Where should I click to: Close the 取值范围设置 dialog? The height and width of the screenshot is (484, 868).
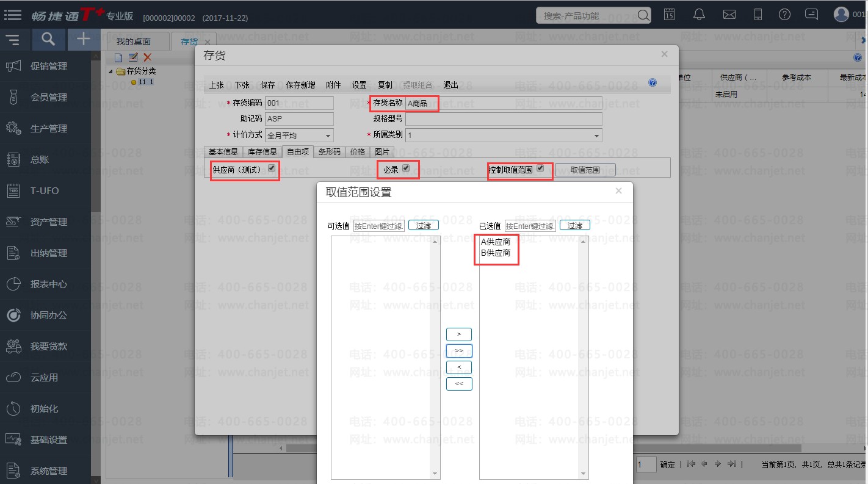[x=618, y=191]
